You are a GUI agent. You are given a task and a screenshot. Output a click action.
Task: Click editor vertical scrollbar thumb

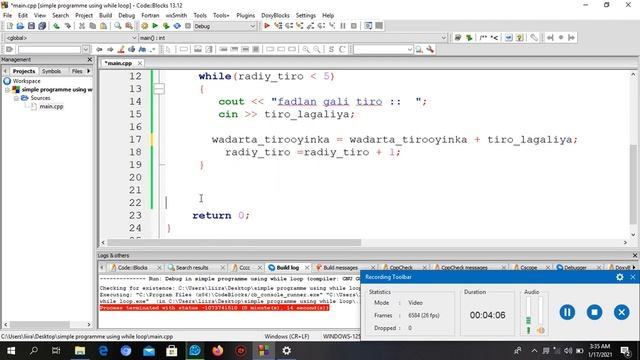633,184
